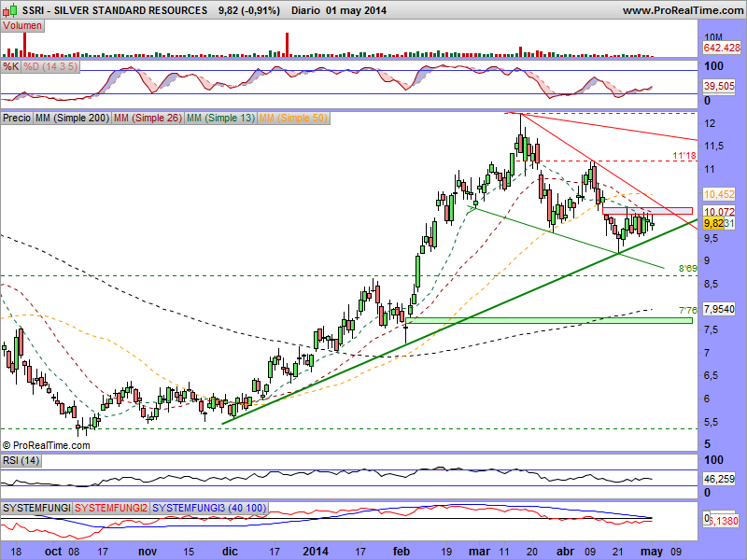Click the RSI (14) indicator label
This screenshot has height=560, width=747.
click(21, 460)
